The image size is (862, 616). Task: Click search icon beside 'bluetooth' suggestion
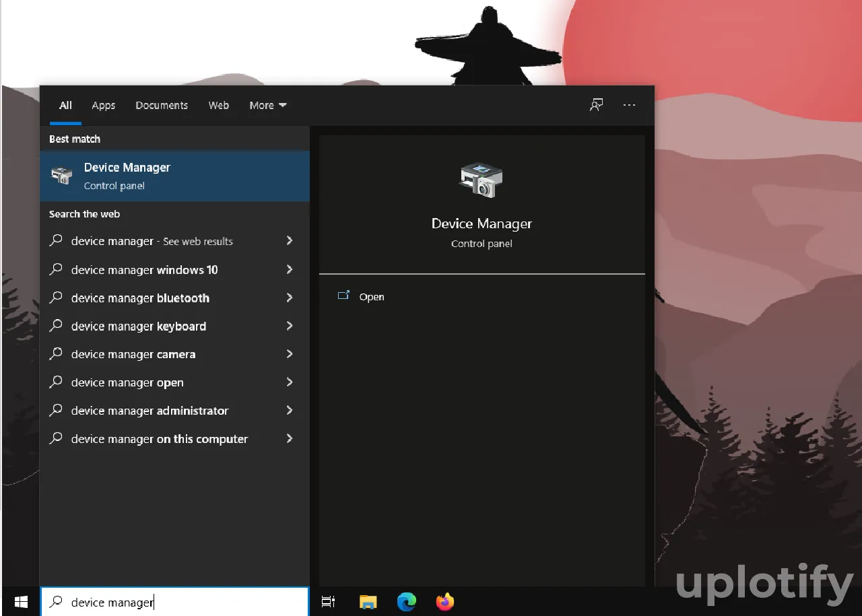point(57,297)
